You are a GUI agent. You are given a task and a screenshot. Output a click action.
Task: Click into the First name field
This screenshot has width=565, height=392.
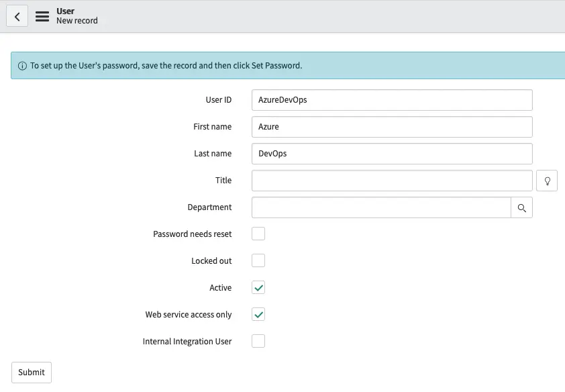[391, 127]
